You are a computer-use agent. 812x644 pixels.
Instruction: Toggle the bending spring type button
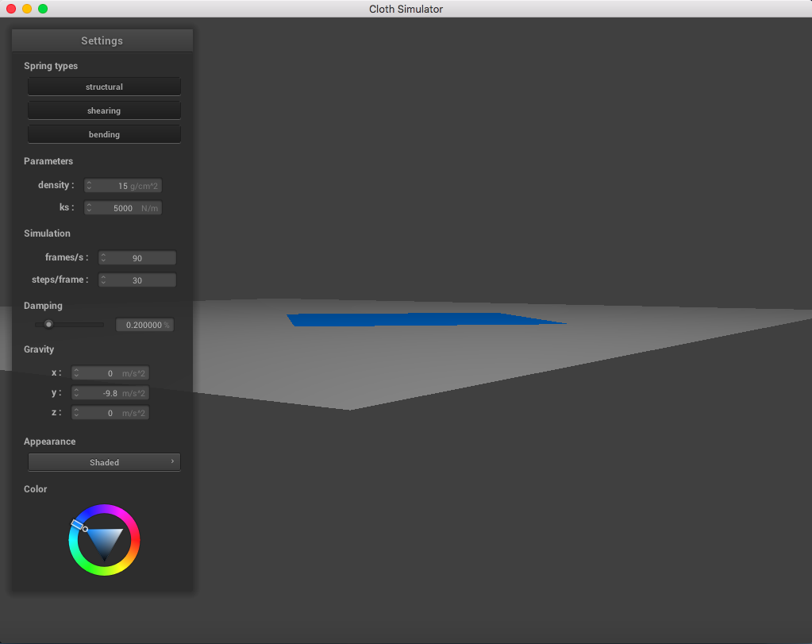pyautogui.click(x=104, y=134)
